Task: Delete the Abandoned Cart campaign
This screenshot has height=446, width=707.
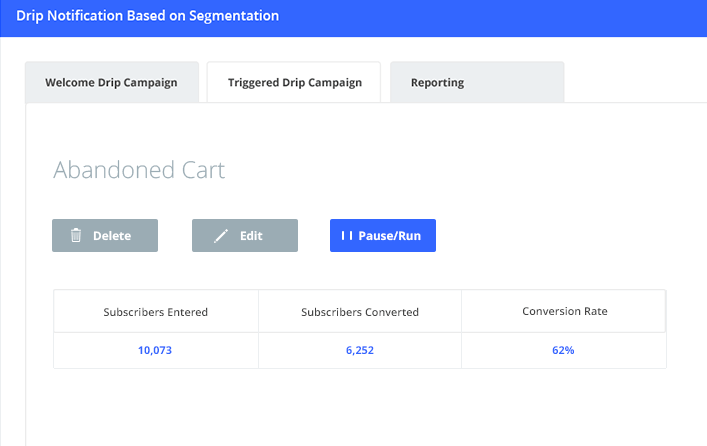Action: [x=105, y=236]
